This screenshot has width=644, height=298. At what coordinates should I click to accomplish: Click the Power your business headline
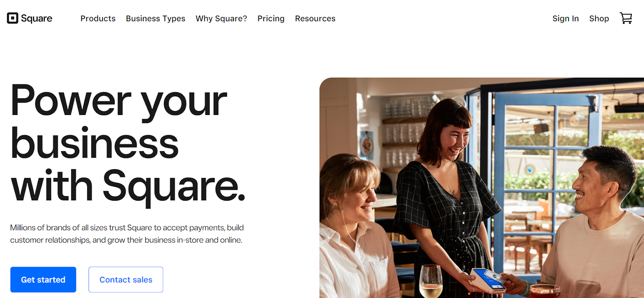tap(128, 143)
